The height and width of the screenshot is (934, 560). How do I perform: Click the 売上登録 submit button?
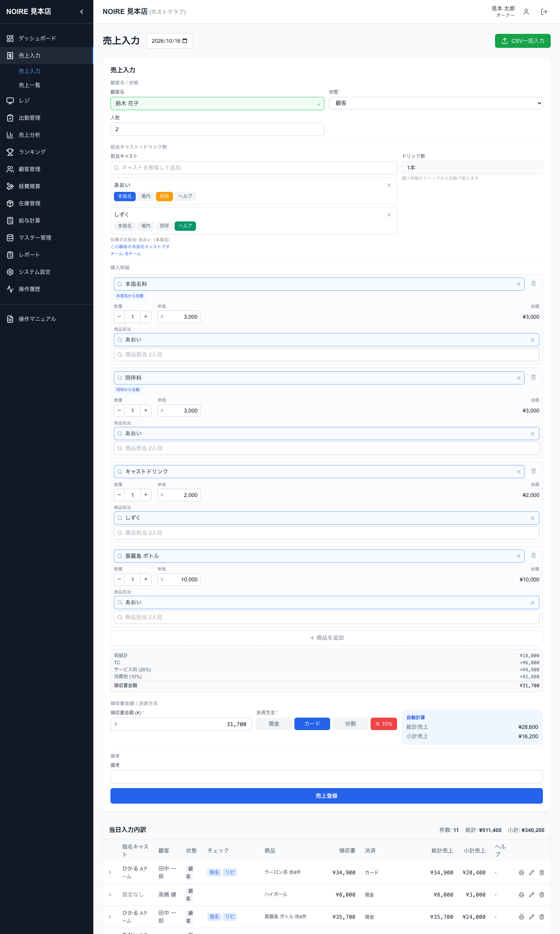tap(327, 796)
